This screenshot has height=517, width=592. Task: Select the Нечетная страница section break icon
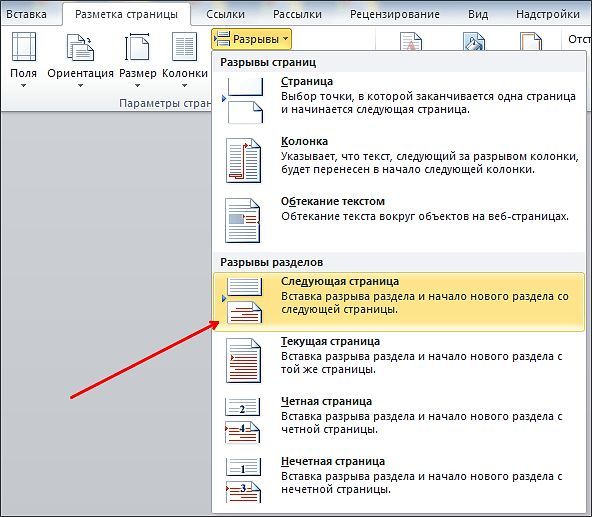(243, 480)
